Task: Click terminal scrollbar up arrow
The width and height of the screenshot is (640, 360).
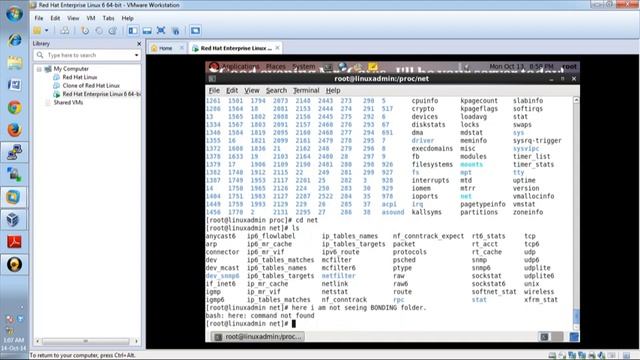Action: pos(576,100)
